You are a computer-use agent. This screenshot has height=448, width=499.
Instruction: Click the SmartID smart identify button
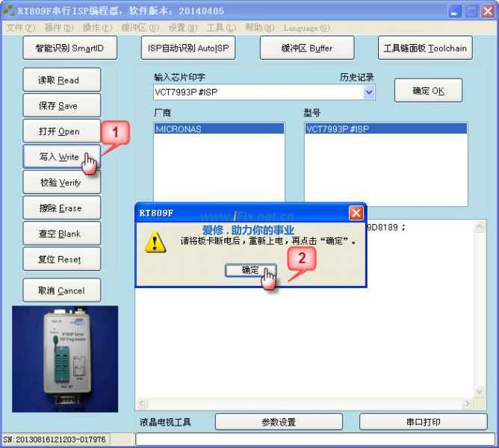tap(69, 48)
